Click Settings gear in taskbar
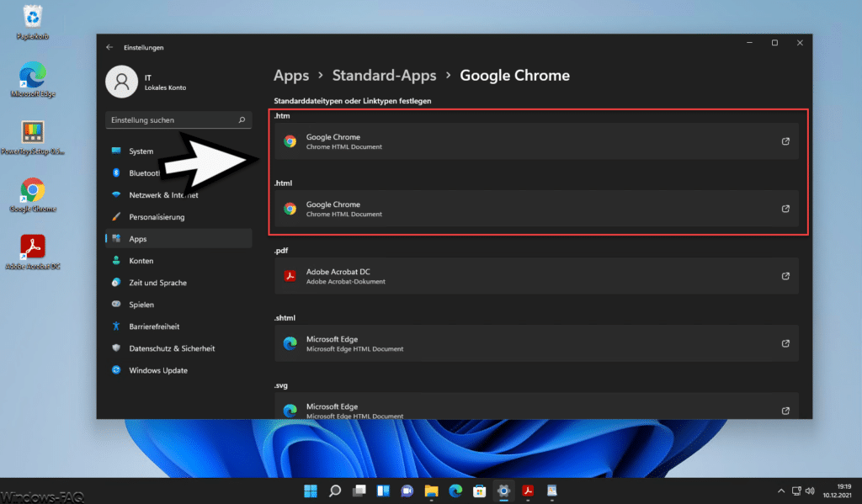Screen dimensions: 862x504 [x=503, y=491]
